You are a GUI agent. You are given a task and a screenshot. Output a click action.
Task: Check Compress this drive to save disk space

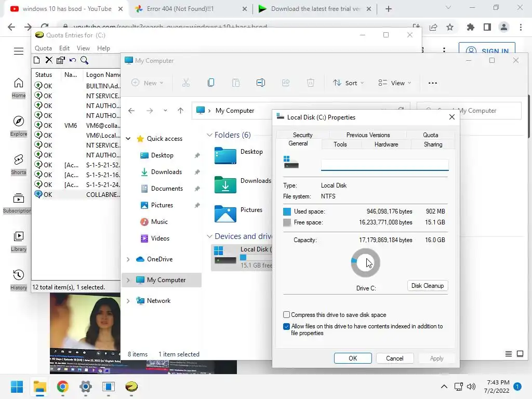(286, 314)
